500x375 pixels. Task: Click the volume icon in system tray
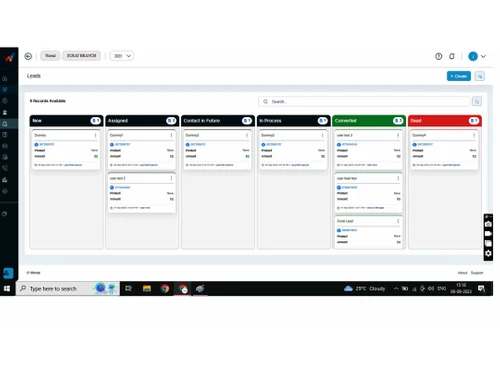click(431, 288)
